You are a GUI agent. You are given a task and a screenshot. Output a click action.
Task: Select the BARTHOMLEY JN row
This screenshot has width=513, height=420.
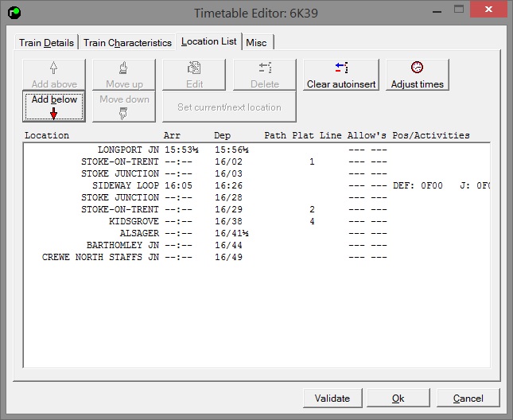point(257,245)
